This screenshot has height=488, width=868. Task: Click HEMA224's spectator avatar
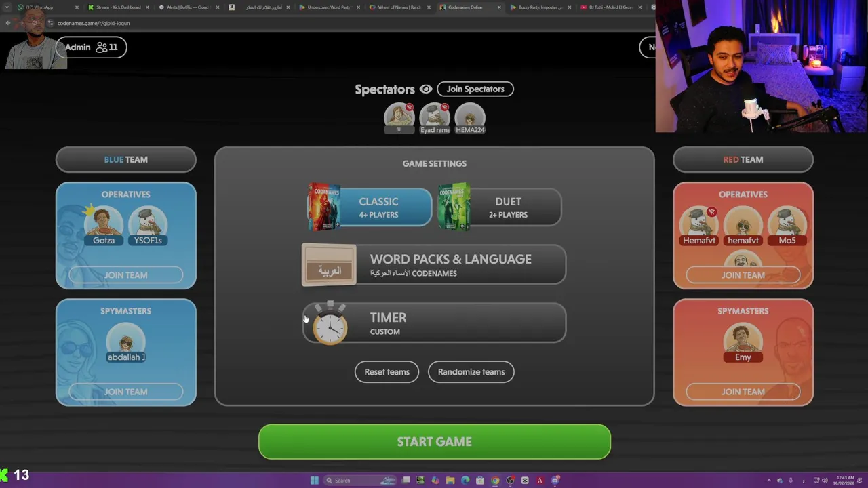point(470,117)
